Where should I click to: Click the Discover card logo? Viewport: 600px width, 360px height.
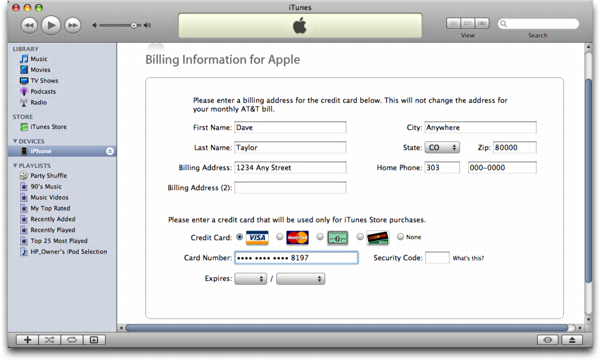[x=378, y=238]
